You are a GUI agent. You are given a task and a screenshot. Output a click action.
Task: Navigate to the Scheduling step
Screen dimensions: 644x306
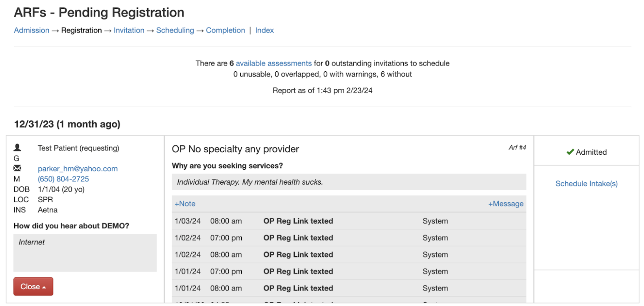point(175,30)
